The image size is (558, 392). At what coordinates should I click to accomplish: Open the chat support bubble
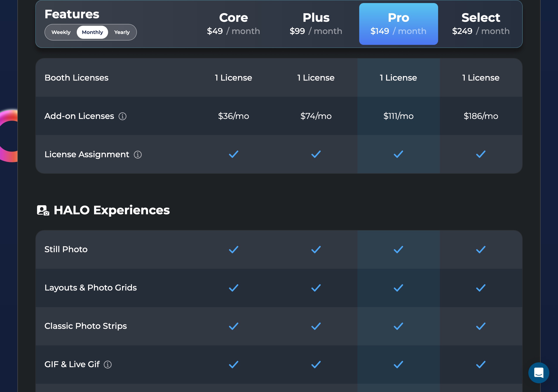pos(539,373)
